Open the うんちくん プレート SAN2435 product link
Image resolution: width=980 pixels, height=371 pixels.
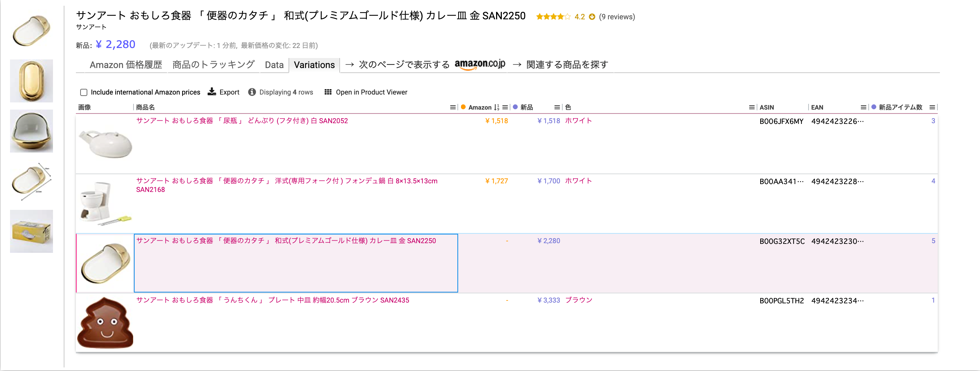tap(272, 300)
